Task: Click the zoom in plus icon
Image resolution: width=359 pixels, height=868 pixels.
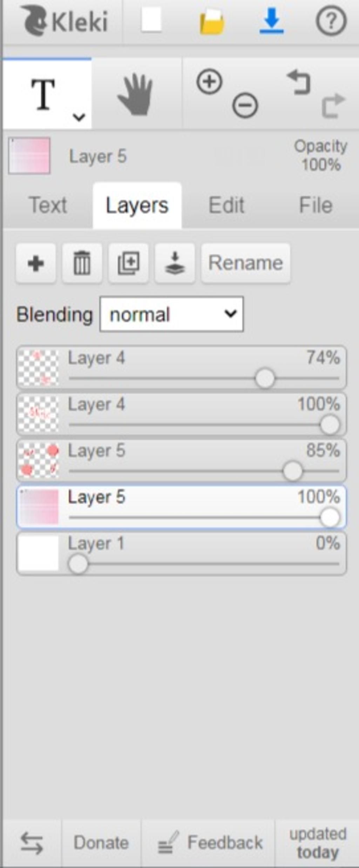Action: click(209, 82)
